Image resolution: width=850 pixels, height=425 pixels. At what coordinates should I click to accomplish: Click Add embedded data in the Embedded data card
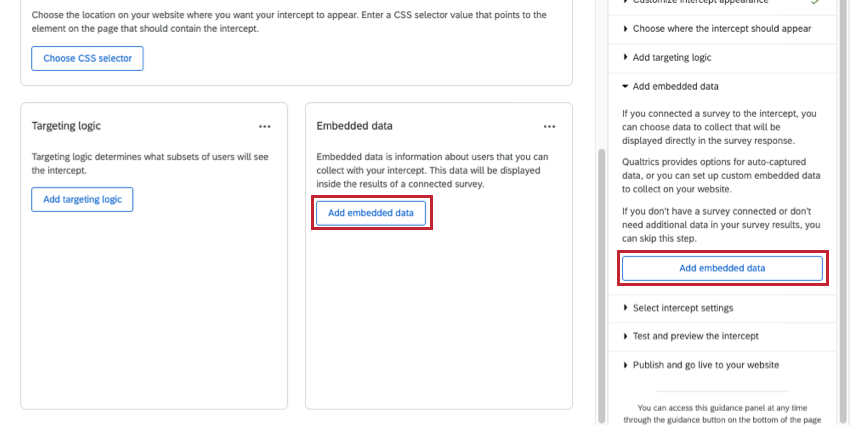pyautogui.click(x=371, y=213)
